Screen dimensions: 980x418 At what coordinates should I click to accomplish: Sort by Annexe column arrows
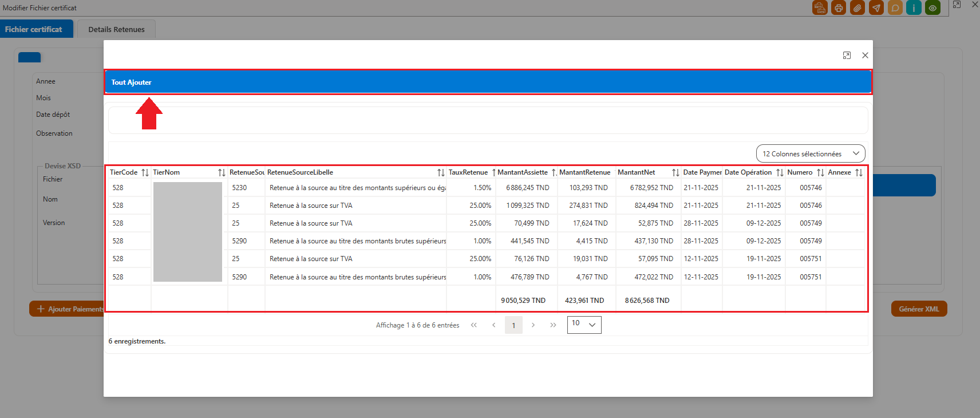tap(859, 172)
